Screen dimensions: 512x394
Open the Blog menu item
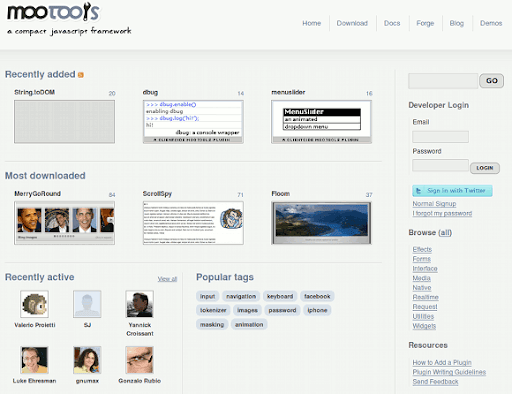(x=457, y=23)
